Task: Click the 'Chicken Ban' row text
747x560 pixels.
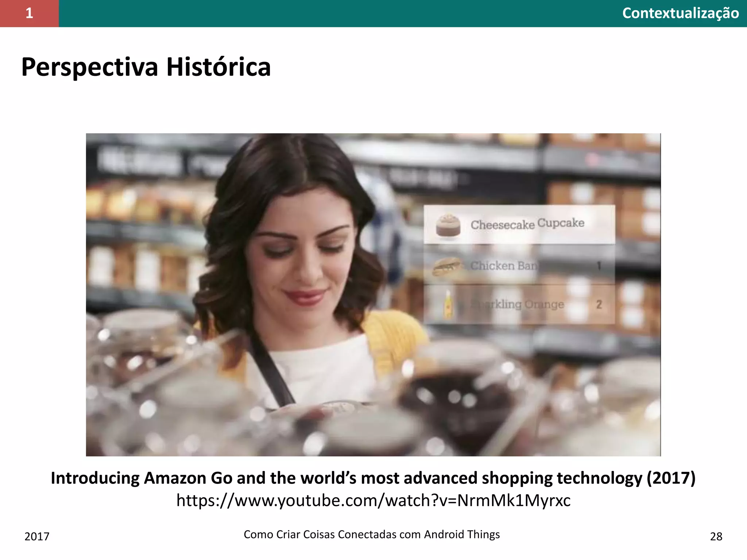Action: click(504, 265)
